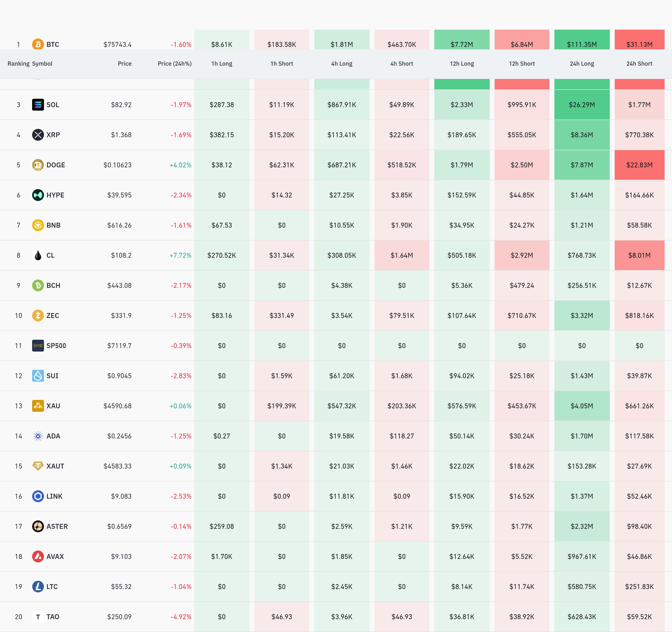672x632 pixels.
Task: Click the Chainlink LINK icon
Action: (38, 496)
